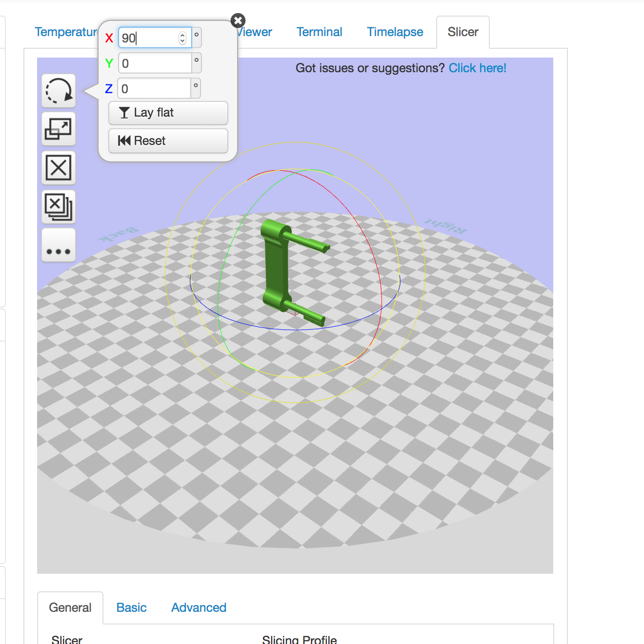Switch to the Slicer tab
This screenshot has height=644, width=644.
[462, 32]
